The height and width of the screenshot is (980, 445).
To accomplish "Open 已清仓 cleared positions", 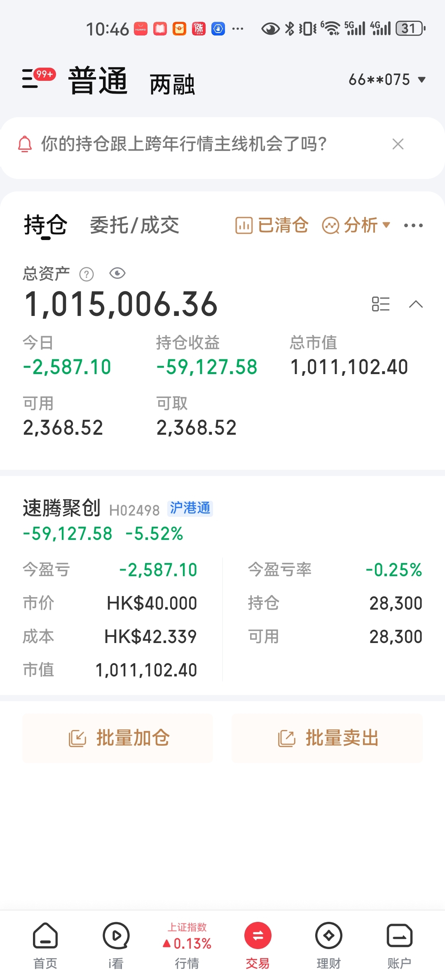I will (272, 225).
